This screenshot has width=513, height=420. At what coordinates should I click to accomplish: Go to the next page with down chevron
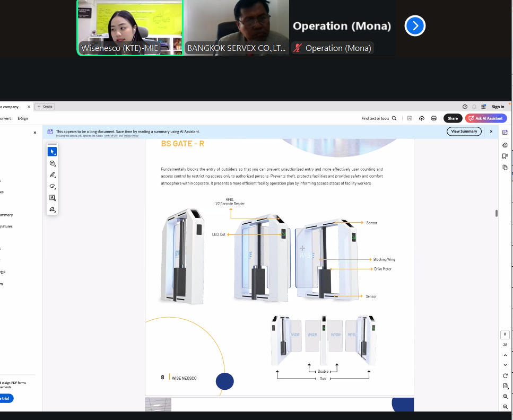pyautogui.click(x=505, y=365)
